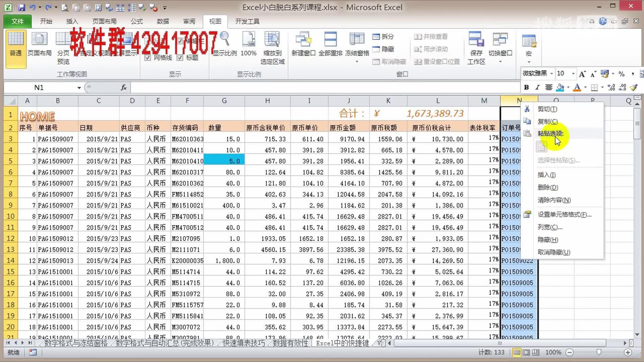Viewport: 644px width, 362px height.
Task: Toggle bold formatting in the font group
Action: tap(526, 87)
